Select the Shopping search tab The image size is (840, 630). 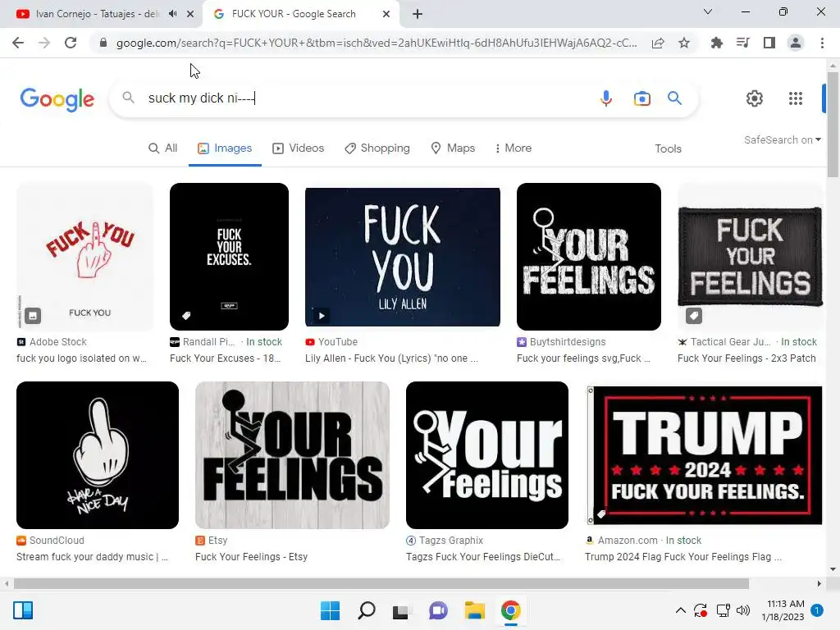(377, 148)
